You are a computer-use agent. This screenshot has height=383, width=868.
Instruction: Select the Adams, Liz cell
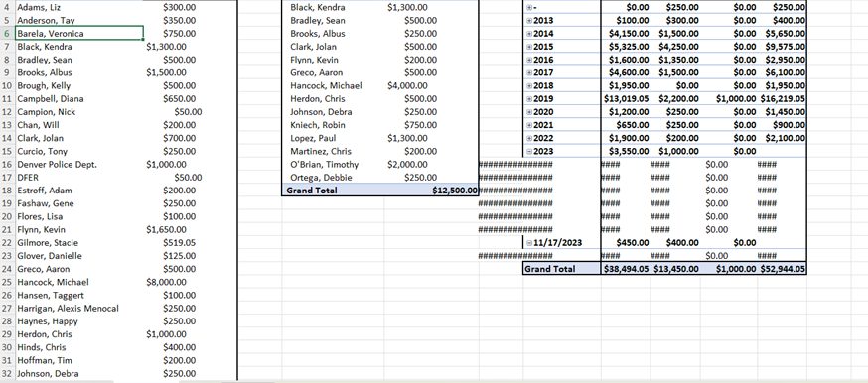79,7
